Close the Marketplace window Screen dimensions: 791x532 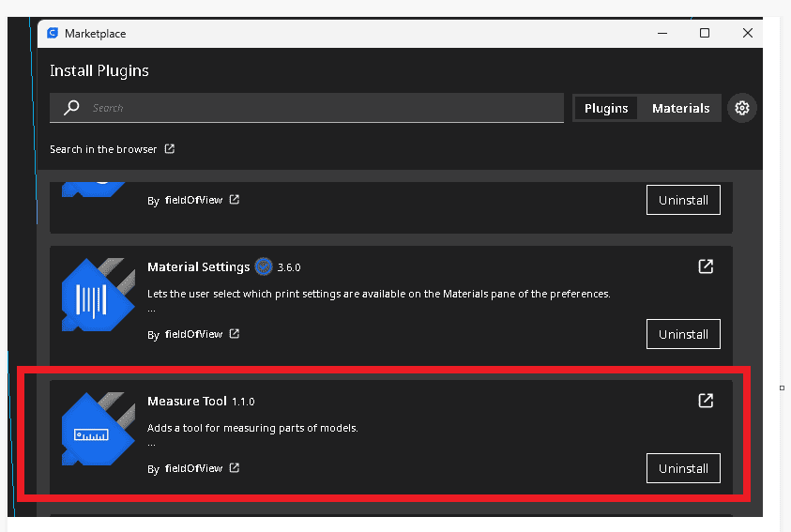tap(748, 33)
